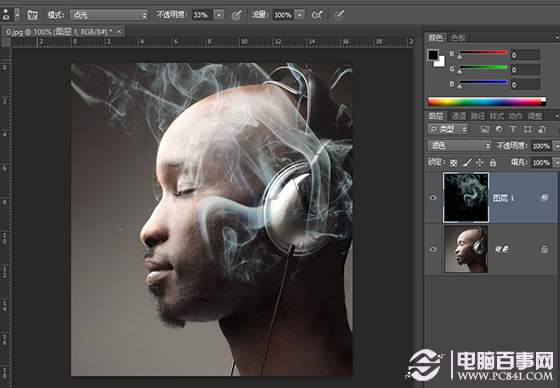Image resolution: width=560 pixels, height=388 pixels.
Task: Enable the airbrush mode icon
Action: [317, 15]
